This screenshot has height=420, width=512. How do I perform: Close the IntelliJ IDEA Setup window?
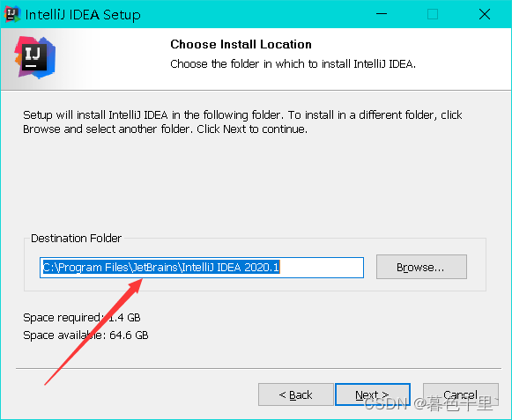(485, 14)
